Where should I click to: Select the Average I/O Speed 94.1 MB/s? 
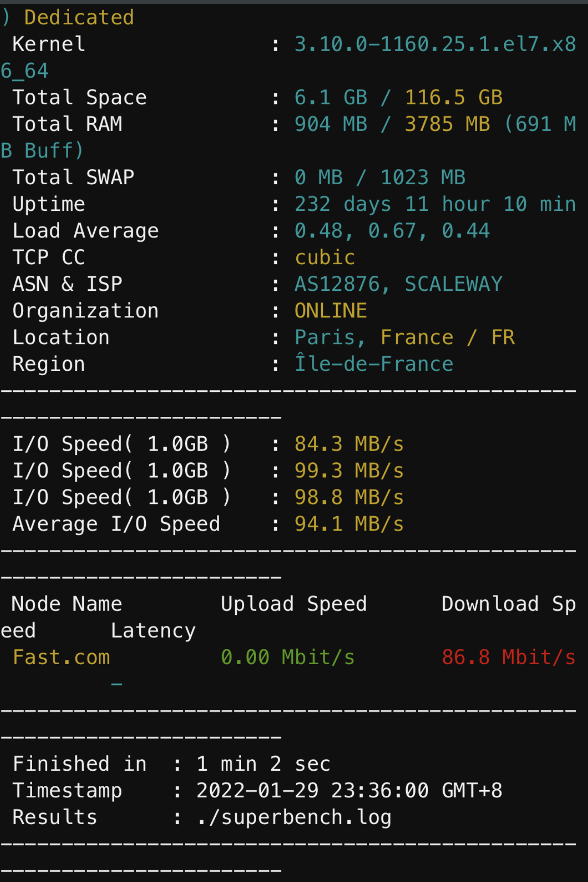pos(349,524)
